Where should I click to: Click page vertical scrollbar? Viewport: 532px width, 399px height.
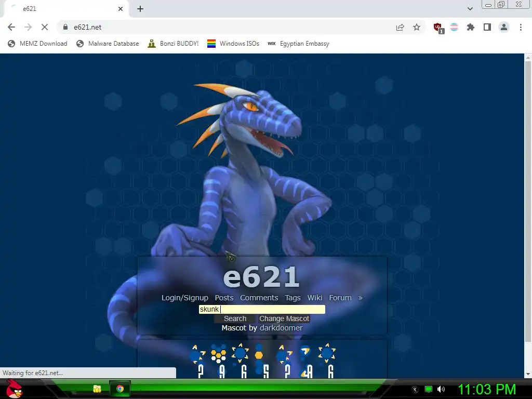click(x=528, y=201)
